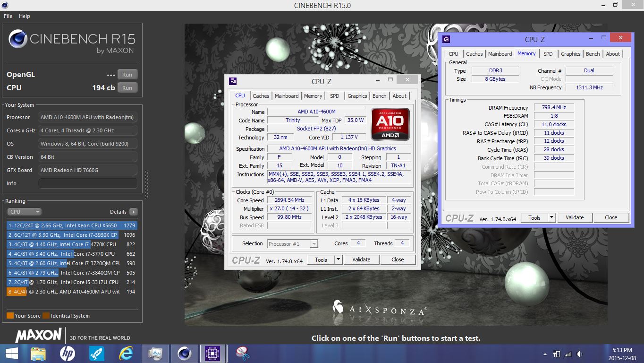Image resolution: width=644 pixels, height=363 pixels.
Task: Open Caches tab in Memory window
Action: (x=474, y=54)
